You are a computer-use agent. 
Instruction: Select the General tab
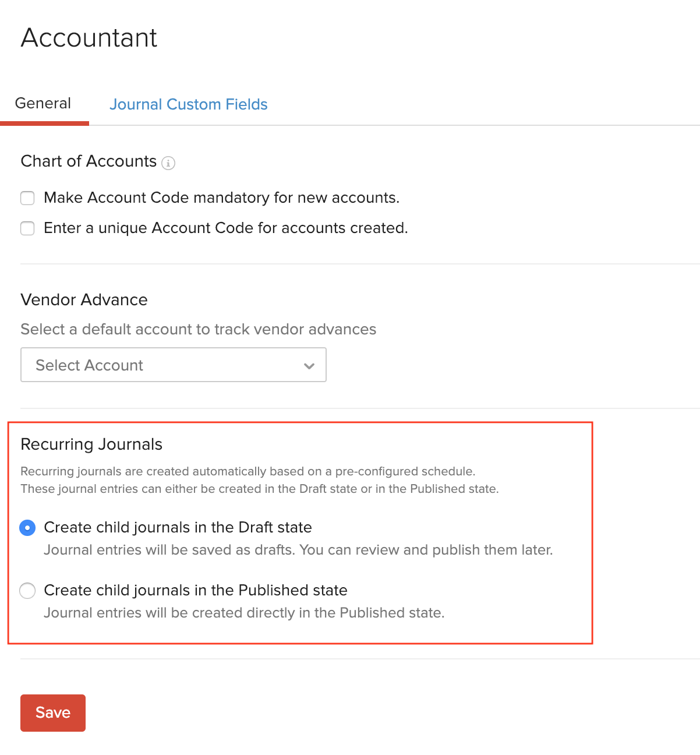43,103
